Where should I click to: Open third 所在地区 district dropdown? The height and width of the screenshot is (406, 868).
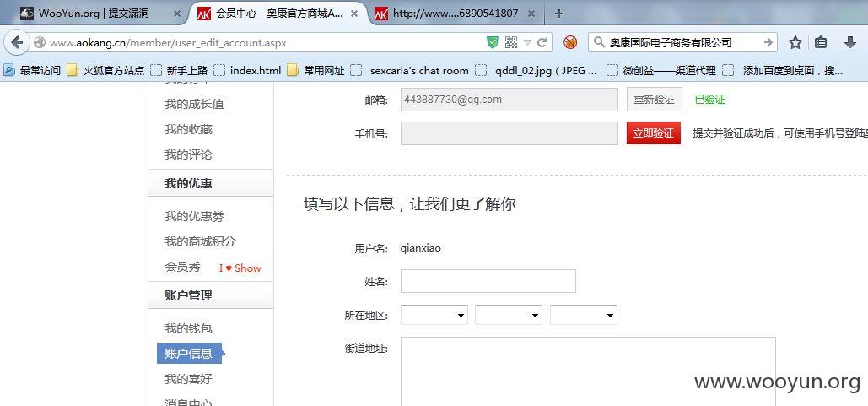click(584, 315)
